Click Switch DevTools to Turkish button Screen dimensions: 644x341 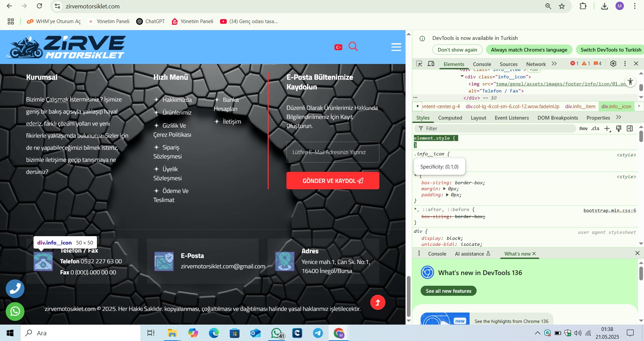pos(610,50)
